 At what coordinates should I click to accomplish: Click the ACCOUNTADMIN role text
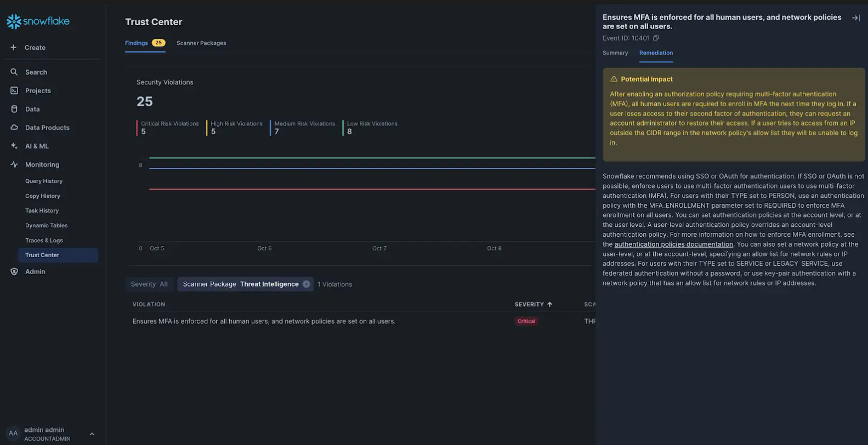(47, 439)
